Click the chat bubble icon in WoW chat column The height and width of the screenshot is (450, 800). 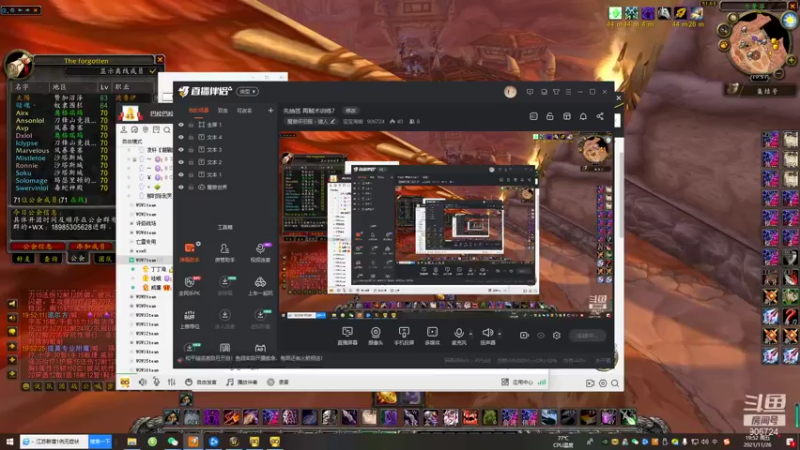[x=12, y=332]
